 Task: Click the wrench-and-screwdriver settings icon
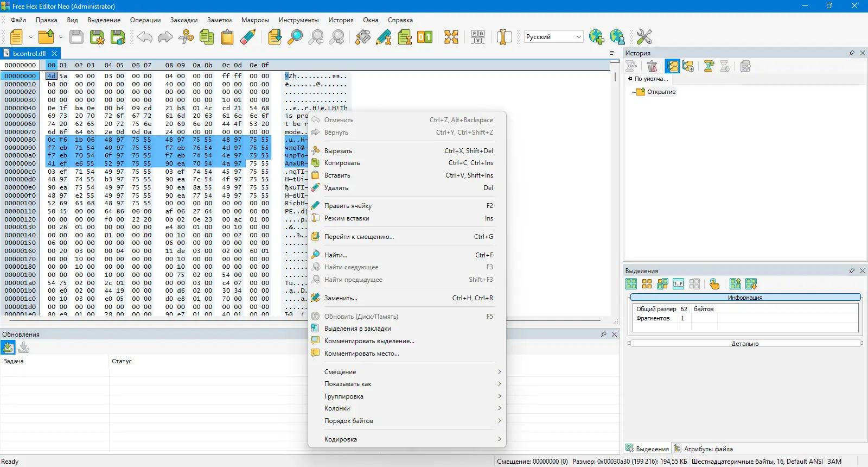click(644, 37)
